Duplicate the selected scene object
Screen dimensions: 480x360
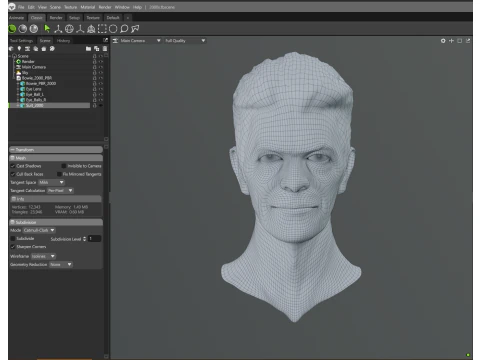[x=97, y=49]
